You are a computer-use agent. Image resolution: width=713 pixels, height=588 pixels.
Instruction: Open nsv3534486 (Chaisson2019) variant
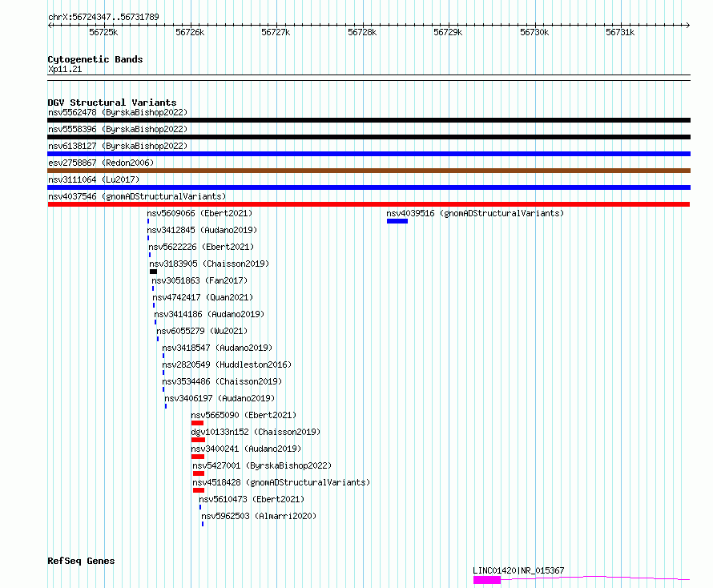223,381
